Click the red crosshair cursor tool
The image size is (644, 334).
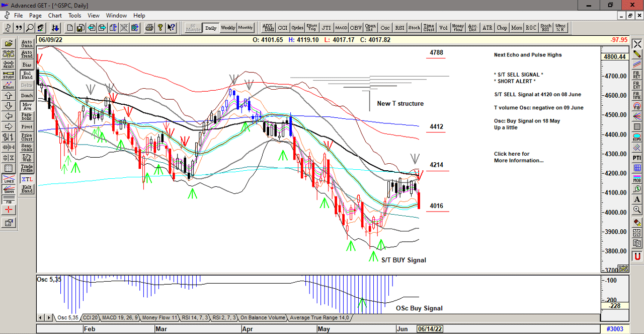pos(9,210)
